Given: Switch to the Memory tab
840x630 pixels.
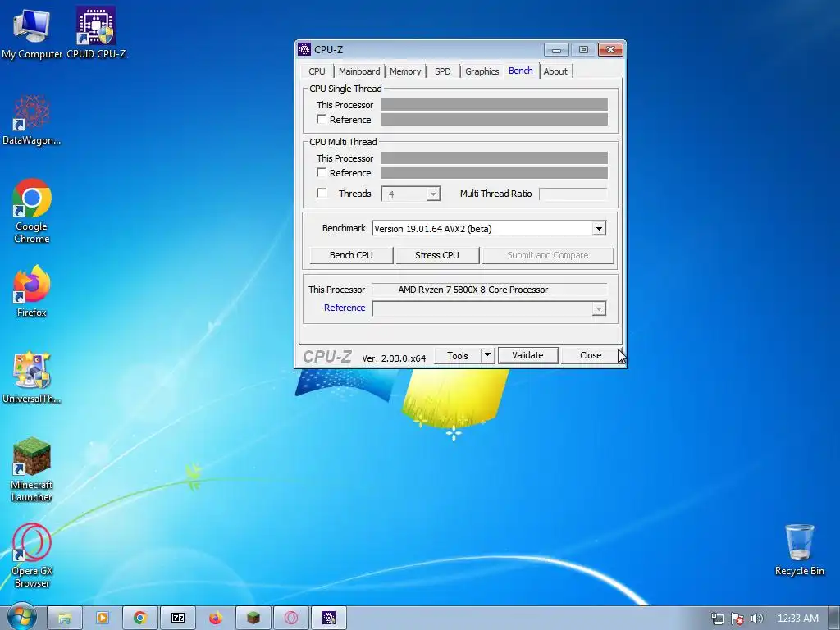Looking at the screenshot, I should pos(405,71).
